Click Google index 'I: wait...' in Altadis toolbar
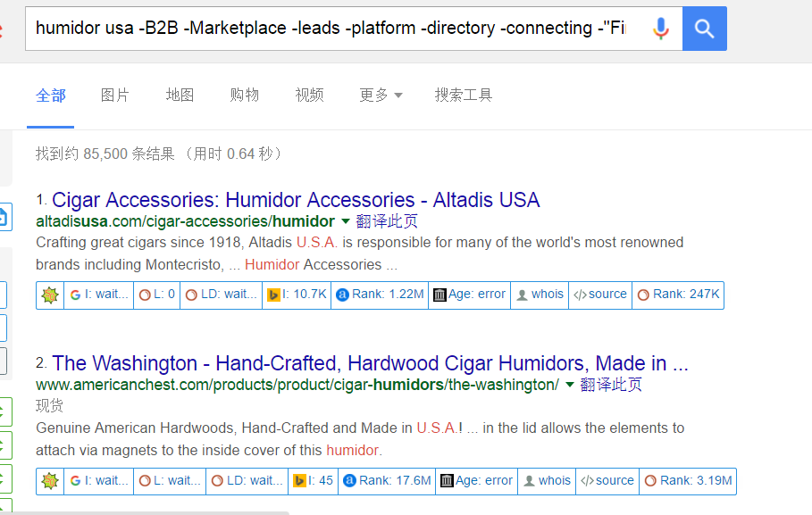 (99, 295)
